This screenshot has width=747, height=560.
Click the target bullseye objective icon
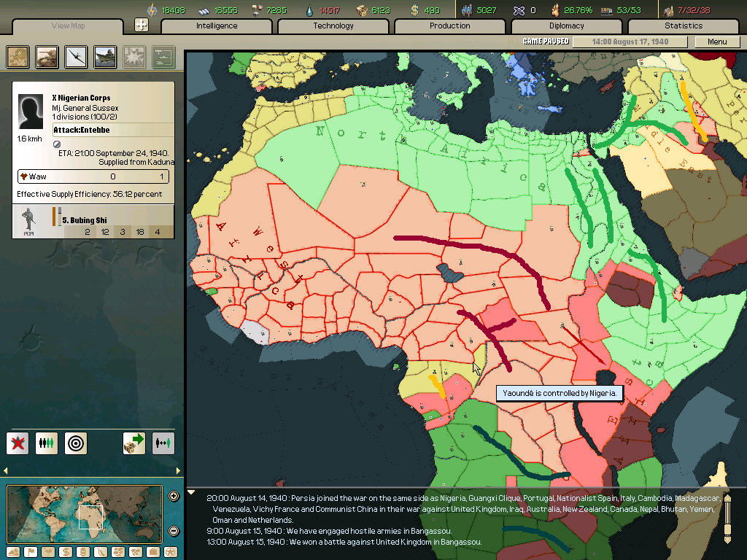(x=76, y=443)
